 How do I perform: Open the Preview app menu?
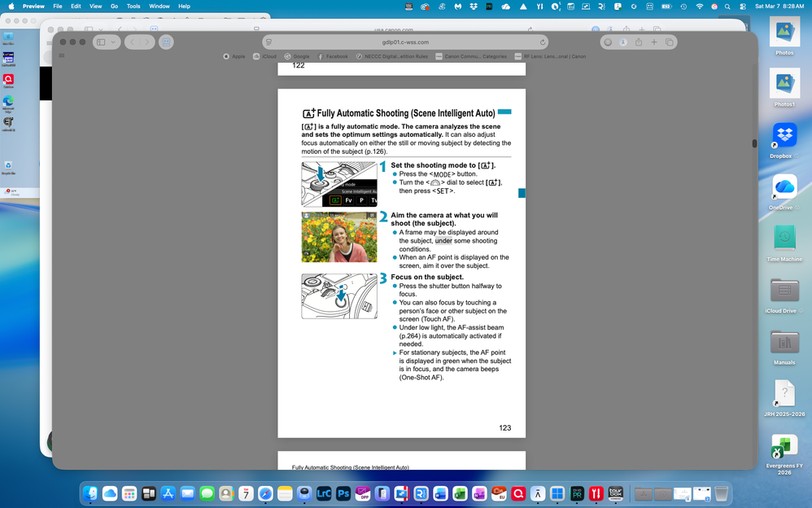click(x=33, y=7)
